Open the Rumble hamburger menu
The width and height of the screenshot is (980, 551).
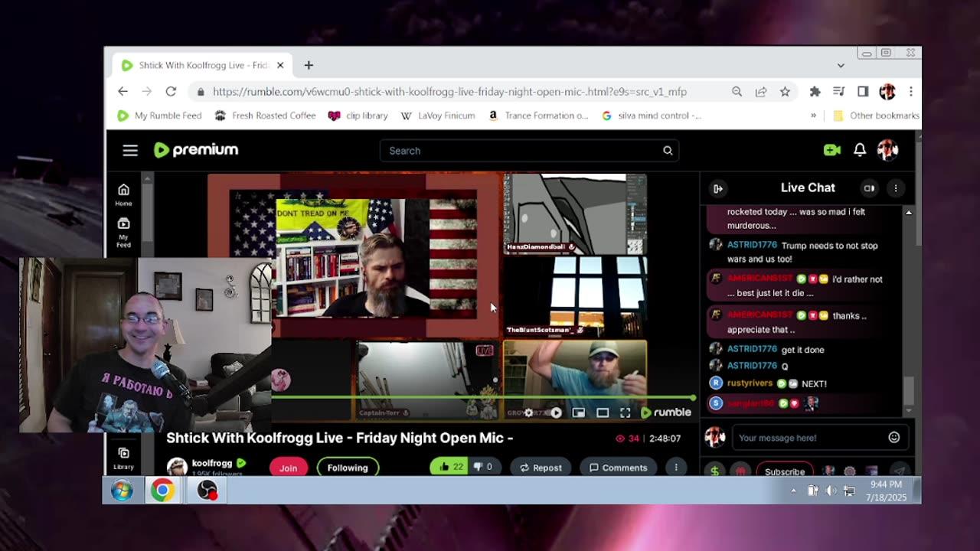pos(130,151)
